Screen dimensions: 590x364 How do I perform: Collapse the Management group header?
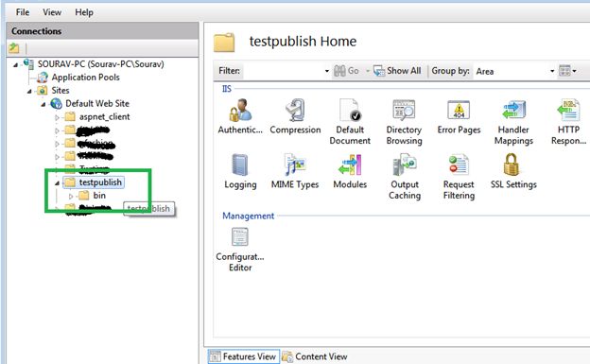point(249,216)
